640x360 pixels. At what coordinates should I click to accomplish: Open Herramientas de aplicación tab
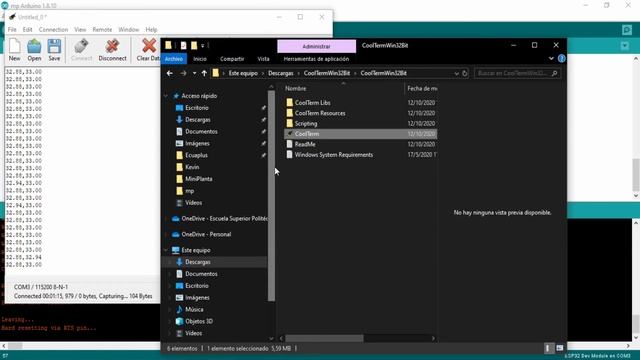pyautogui.click(x=316, y=59)
